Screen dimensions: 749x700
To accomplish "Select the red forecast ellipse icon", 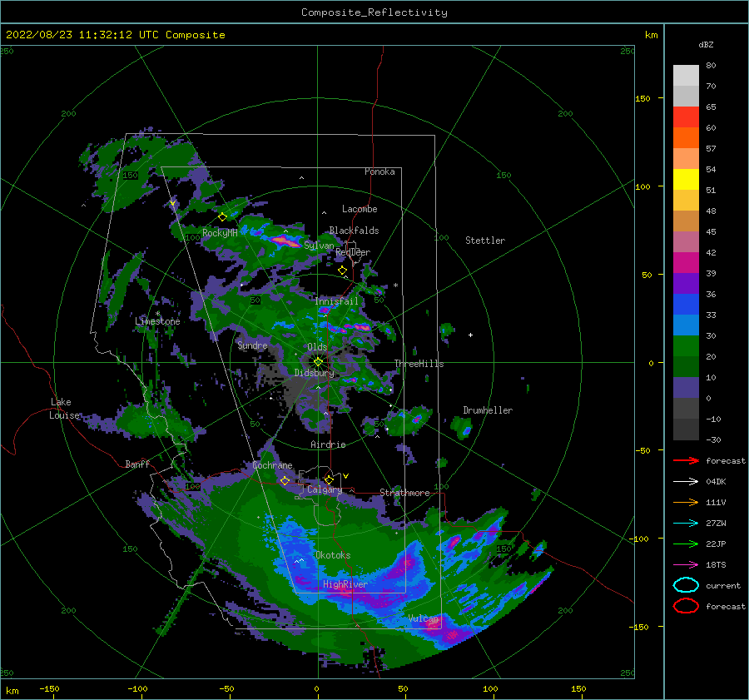I will [x=686, y=606].
